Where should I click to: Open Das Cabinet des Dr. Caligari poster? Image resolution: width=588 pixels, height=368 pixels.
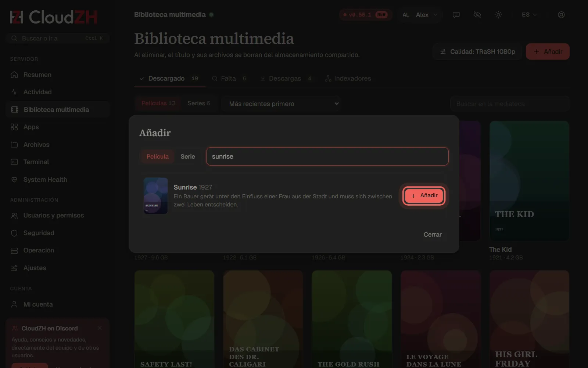[263, 319]
